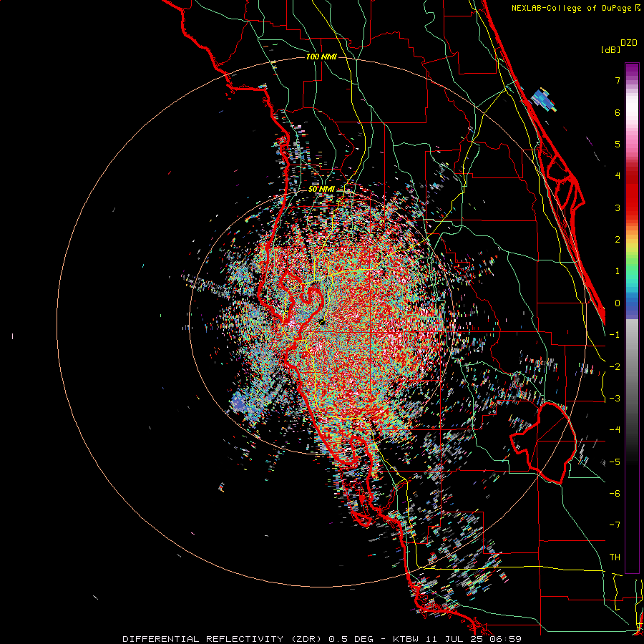The width and height of the screenshot is (644, 644).
Task: Click the purple top of the color bar
Action: coord(632,70)
